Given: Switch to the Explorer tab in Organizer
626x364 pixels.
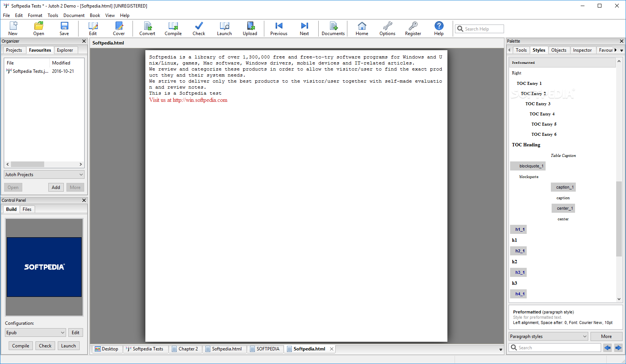Looking at the screenshot, I should (x=65, y=50).
